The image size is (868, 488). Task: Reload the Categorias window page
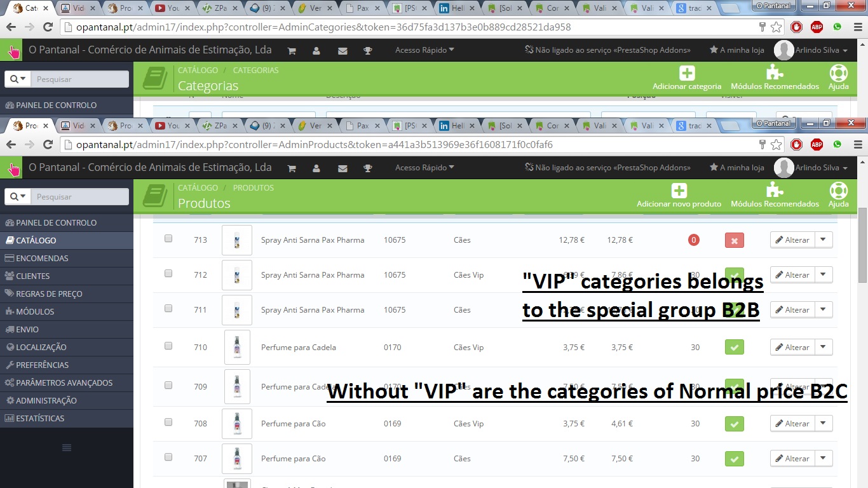[48, 27]
